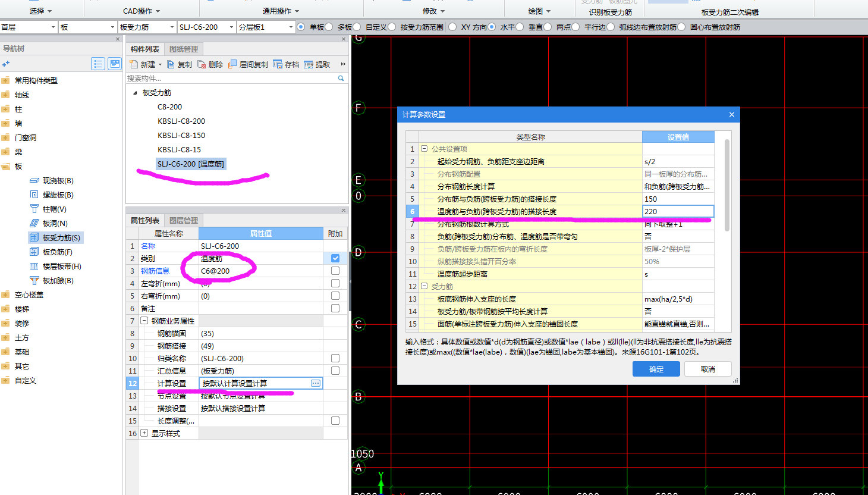Select the 水平 radio button
The height and width of the screenshot is (495, 868).
click(x=492, y=27)
